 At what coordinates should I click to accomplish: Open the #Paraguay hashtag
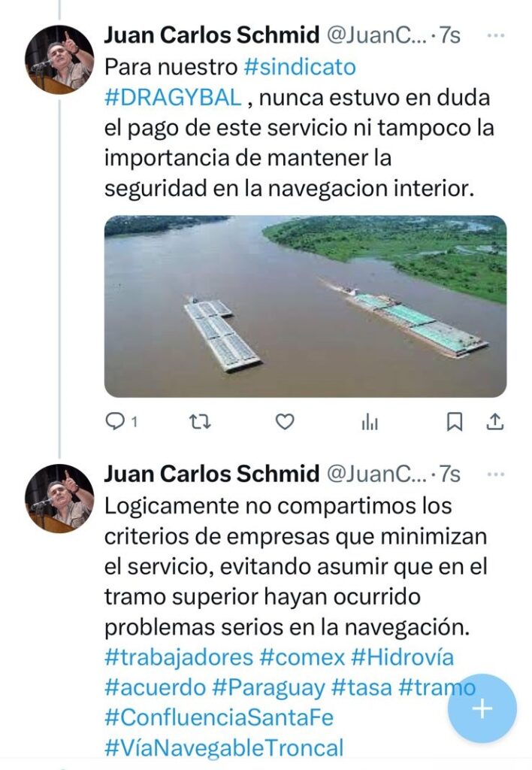268,688
